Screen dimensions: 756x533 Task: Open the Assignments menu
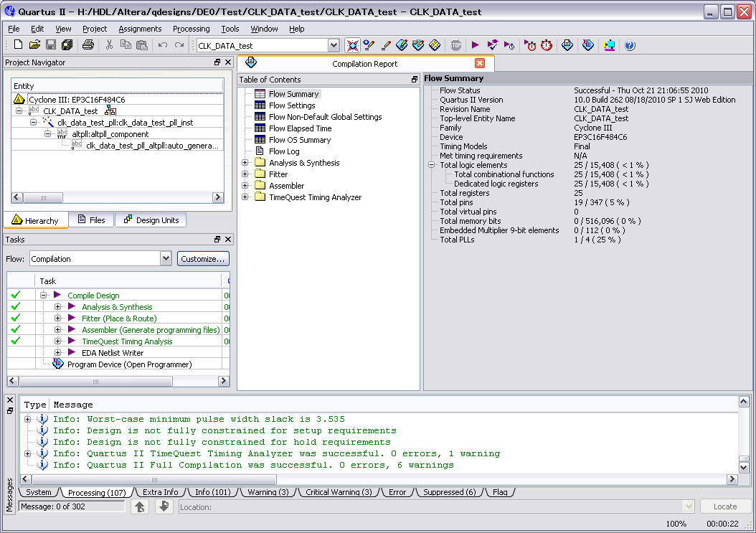click(x=140, y=29)
